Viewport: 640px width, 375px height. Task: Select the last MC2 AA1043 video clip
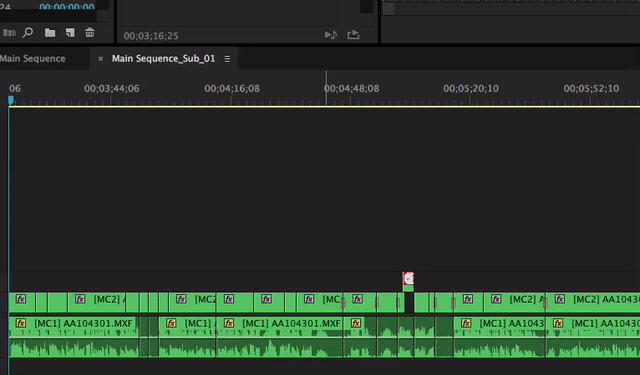593,302
